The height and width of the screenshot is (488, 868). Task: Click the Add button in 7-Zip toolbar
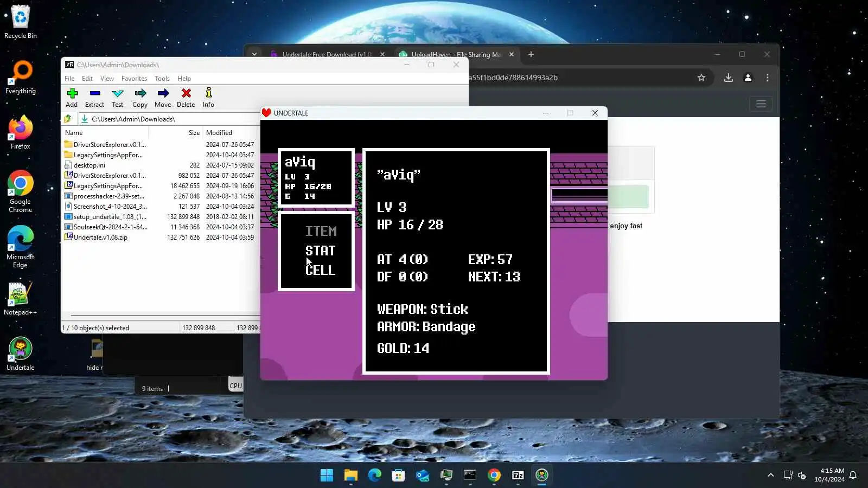coord(72,98)
